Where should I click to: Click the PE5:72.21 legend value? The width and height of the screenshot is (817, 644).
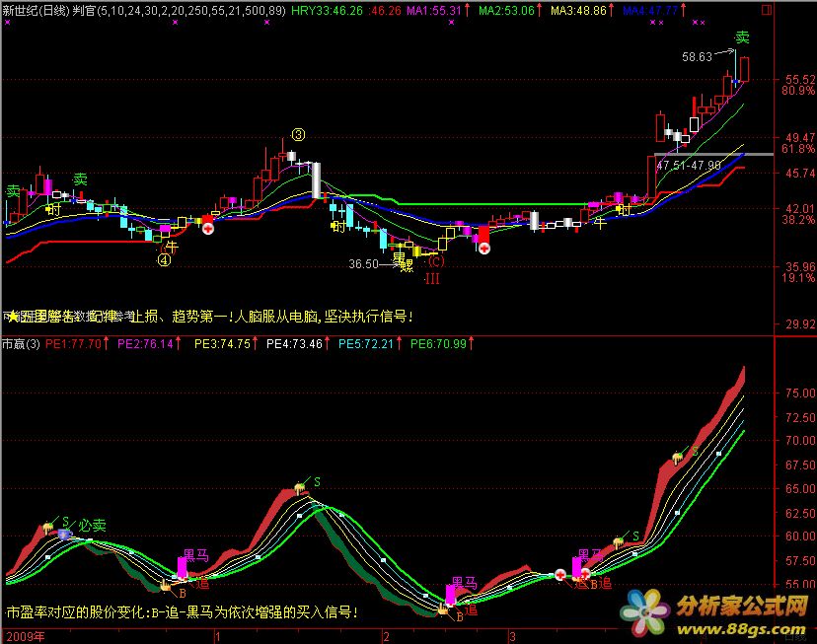366,343
